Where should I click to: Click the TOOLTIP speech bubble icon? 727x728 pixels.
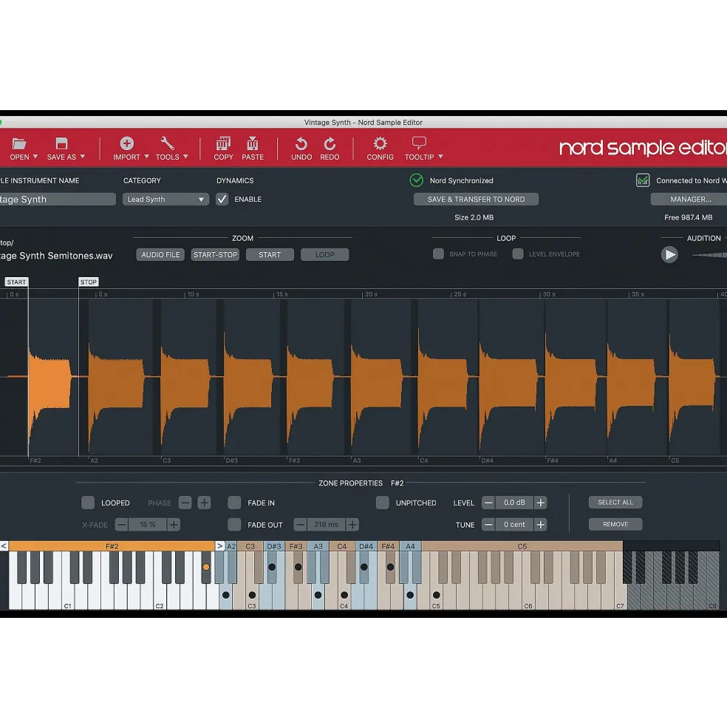coord(419,143)
